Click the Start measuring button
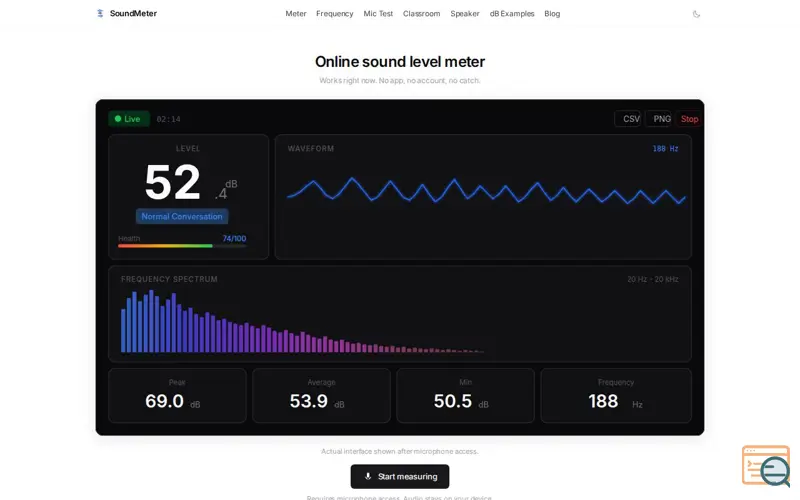This screenshot has height=500, width=800. (399, 477)
